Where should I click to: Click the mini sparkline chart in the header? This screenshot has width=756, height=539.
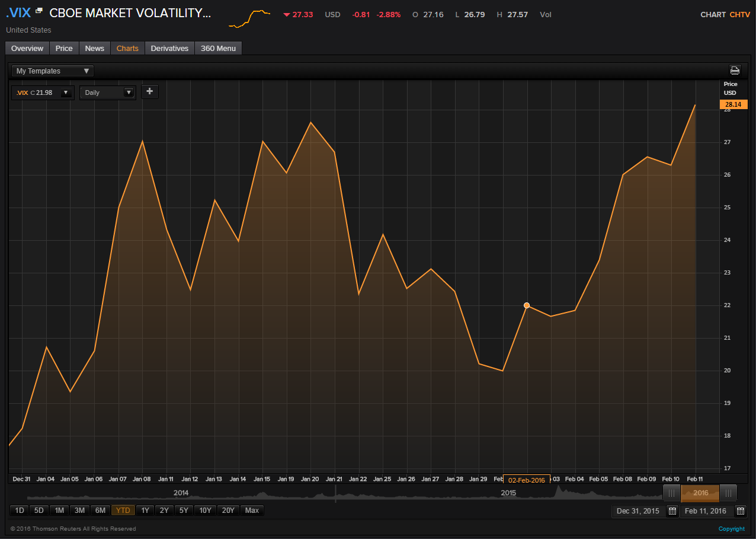click(249, 18)
